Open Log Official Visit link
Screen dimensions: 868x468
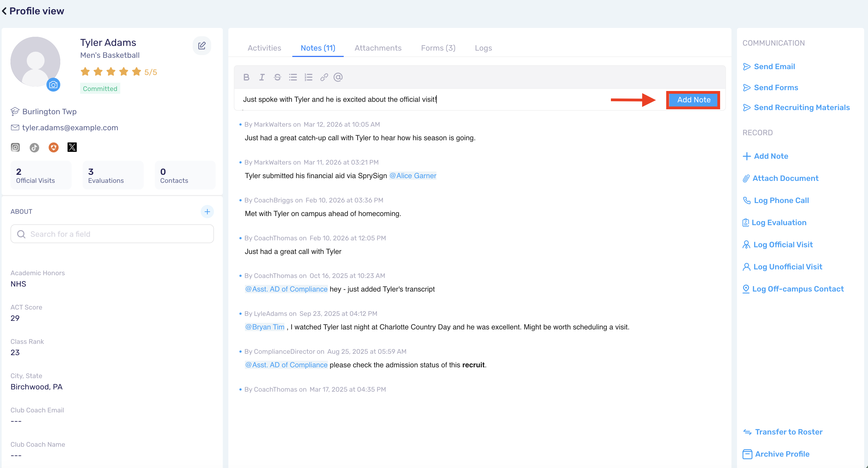coord(783,245)
